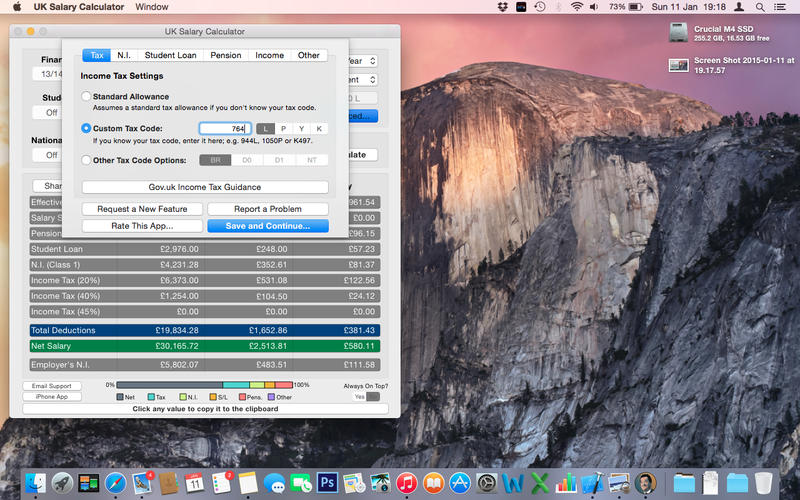Open the Mac App Store dock icon
The width and height of the screenshot is (800, 500).
(460, 482)
